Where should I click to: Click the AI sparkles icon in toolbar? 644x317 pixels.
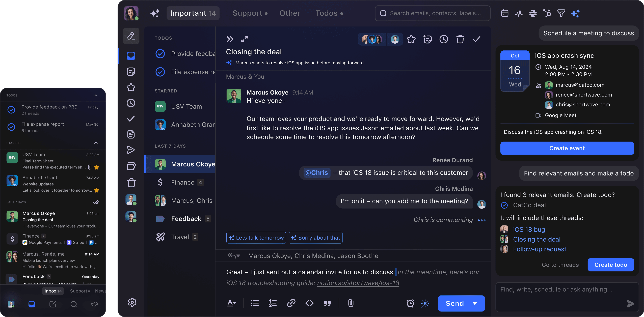pos(575,13)
